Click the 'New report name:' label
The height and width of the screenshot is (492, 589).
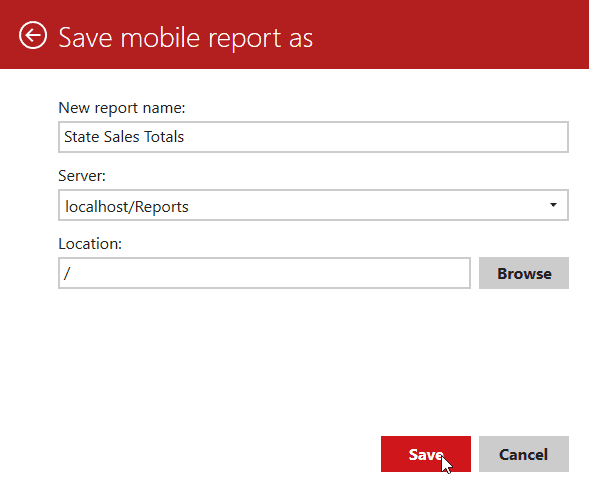point(122,108)
